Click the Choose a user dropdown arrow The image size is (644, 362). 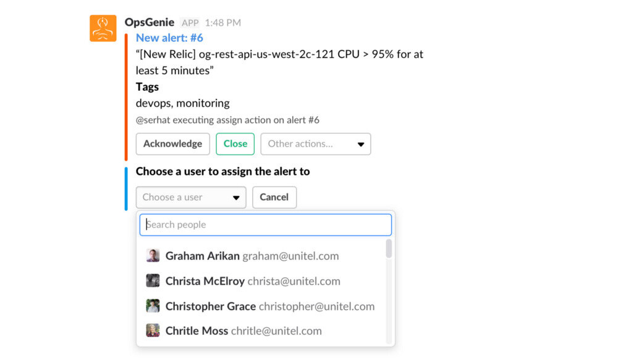pos(236,198)
